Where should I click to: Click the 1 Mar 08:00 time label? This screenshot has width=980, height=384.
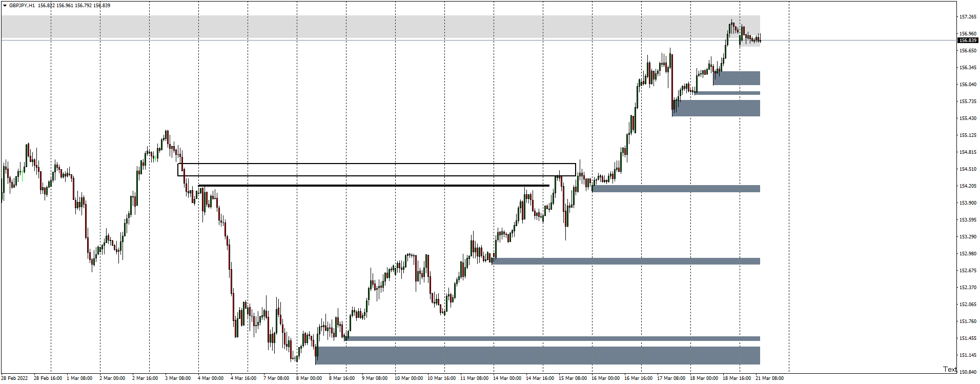(x=80, y=378)
